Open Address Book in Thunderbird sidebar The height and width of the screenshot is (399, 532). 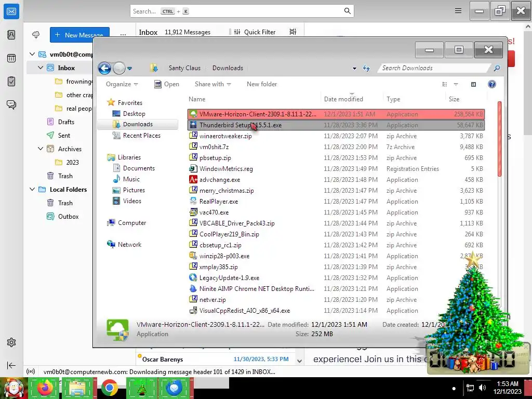pyautogui.click(x=11, y=35)
